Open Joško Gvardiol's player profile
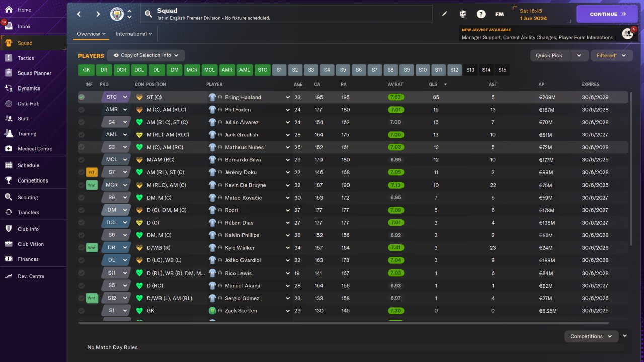Viewport: 644px width, 362px height. (243, 260)
